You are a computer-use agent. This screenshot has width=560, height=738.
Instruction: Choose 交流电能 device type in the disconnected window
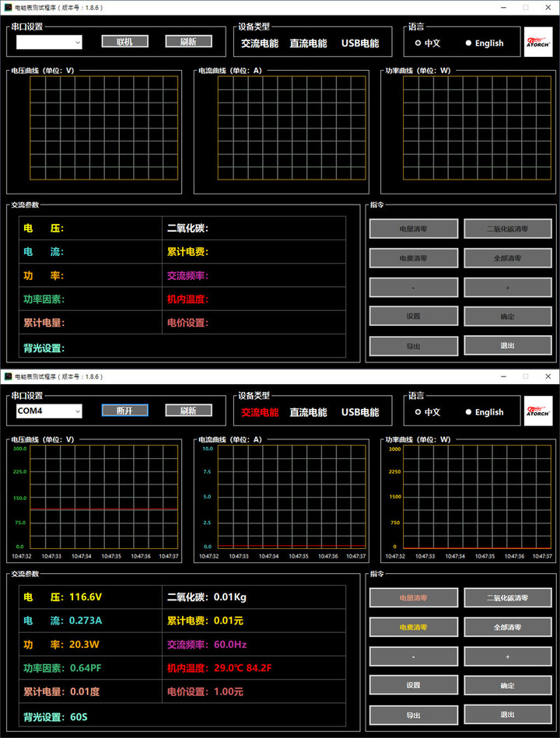pyautogui.click(x=260, y=44)
